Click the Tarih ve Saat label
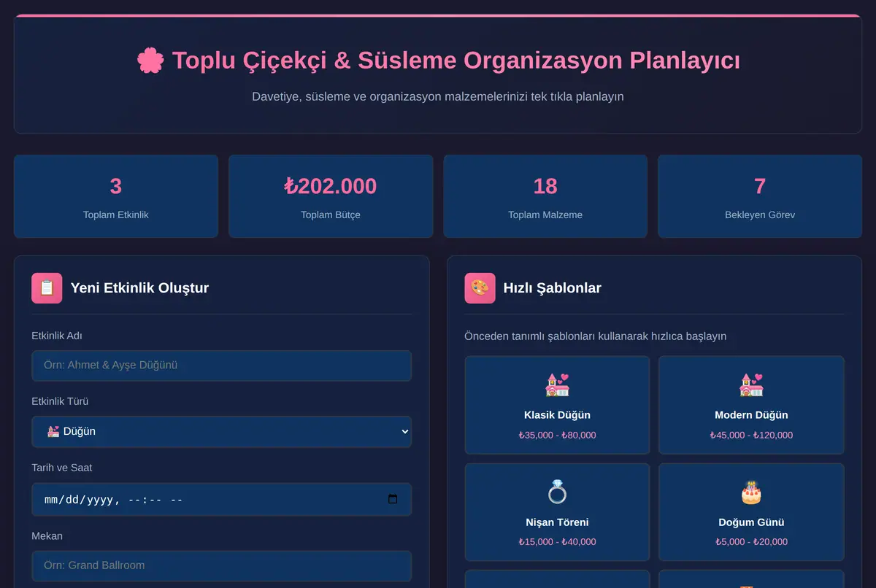 62,468
